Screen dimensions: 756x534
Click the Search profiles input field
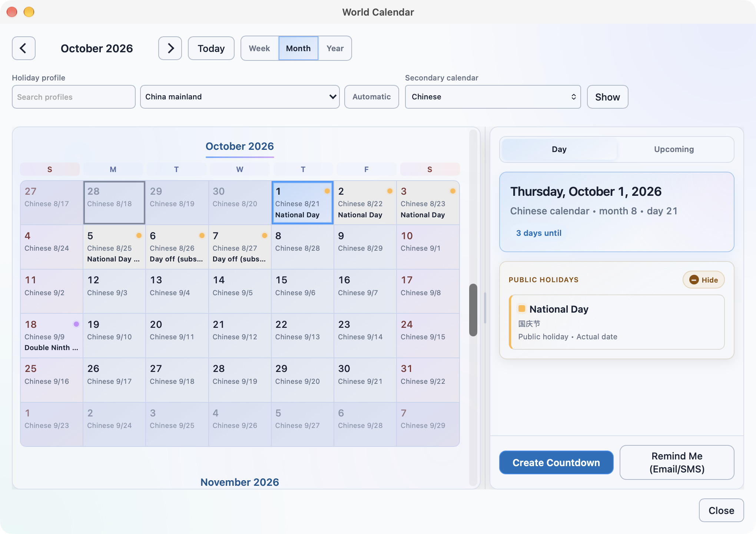74,97
